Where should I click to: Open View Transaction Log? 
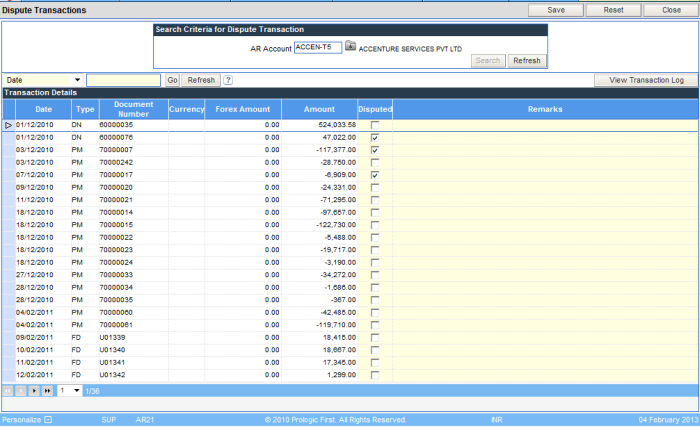click(x=644, y=80)
